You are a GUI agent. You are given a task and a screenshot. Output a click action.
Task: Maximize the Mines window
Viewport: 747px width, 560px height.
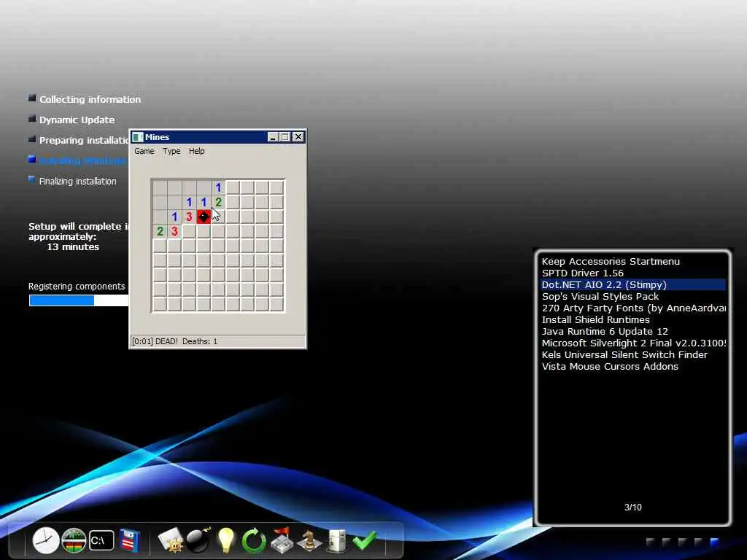click(x=285, y=137)
